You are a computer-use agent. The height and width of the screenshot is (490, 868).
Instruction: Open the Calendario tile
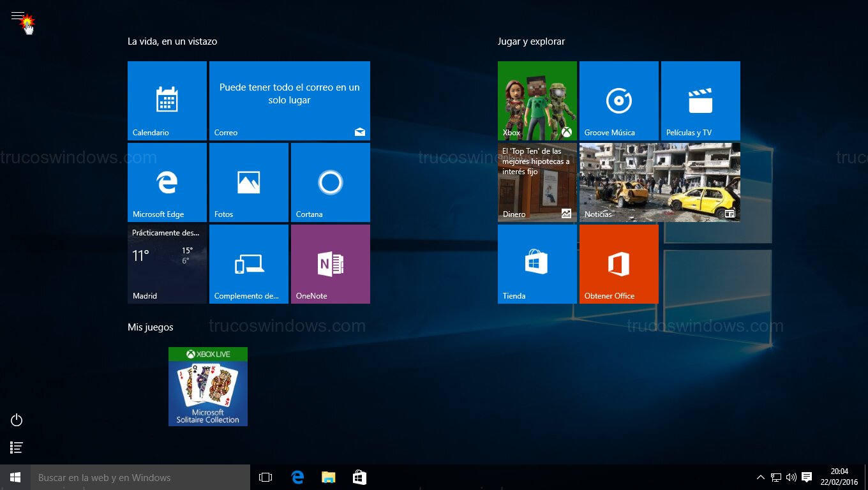pos(167,100)
